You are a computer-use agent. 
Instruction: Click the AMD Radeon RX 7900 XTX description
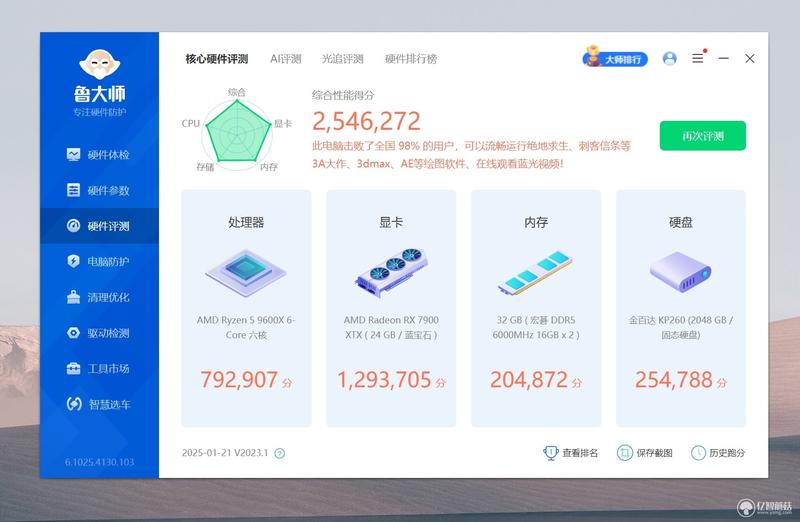[391, 328]
